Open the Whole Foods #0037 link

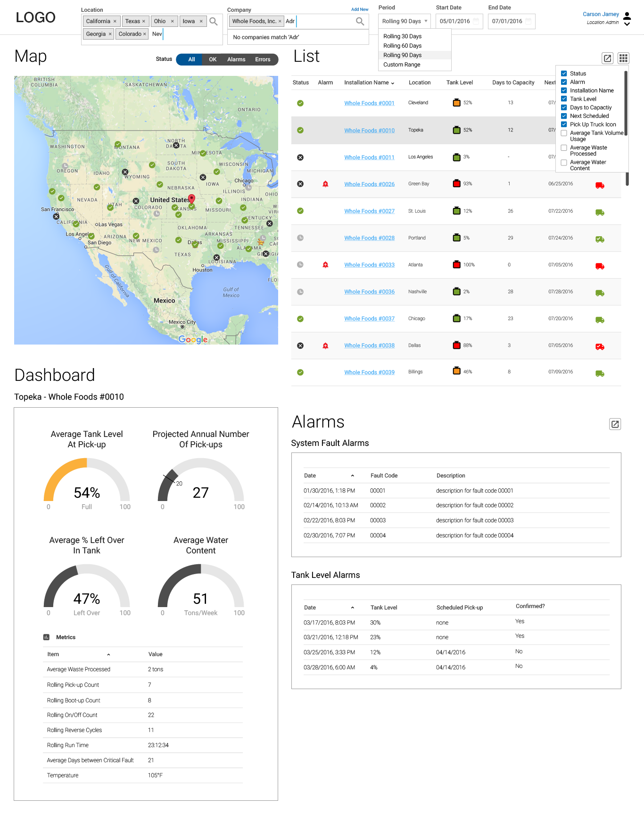click(x=369, y=319)
